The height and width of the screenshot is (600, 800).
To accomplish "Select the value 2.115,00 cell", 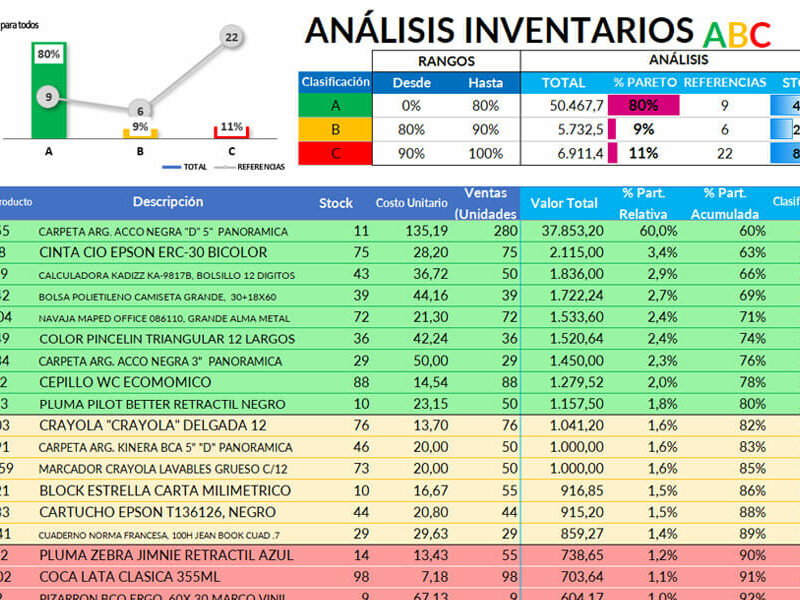I will [564, 253].
